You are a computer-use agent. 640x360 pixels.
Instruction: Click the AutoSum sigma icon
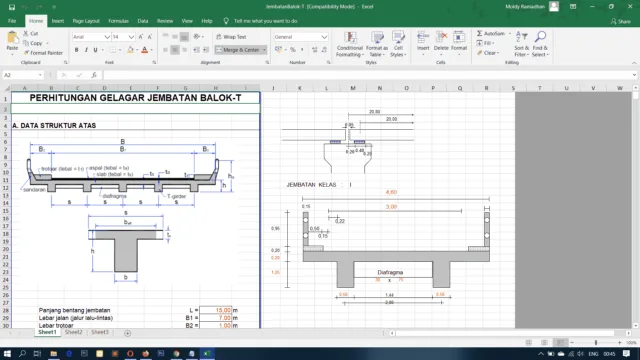point(480,33)
